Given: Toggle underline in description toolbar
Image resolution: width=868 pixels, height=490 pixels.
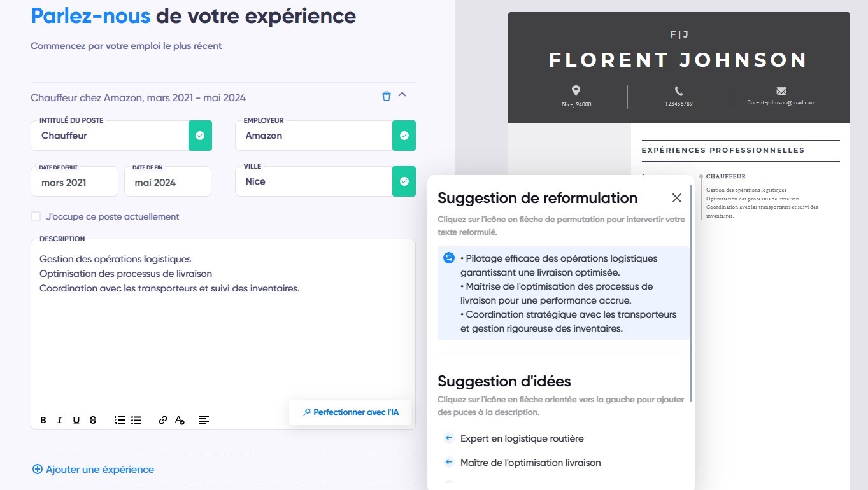Looking at the screenshot, I should [x=76, y=420].
